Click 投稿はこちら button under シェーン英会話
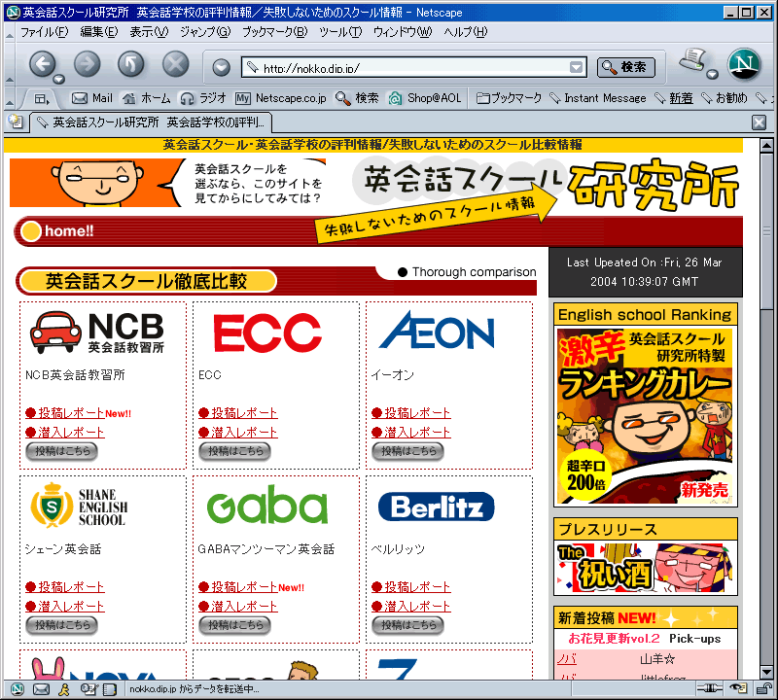The image size is (778, 700). pos(61,625)
